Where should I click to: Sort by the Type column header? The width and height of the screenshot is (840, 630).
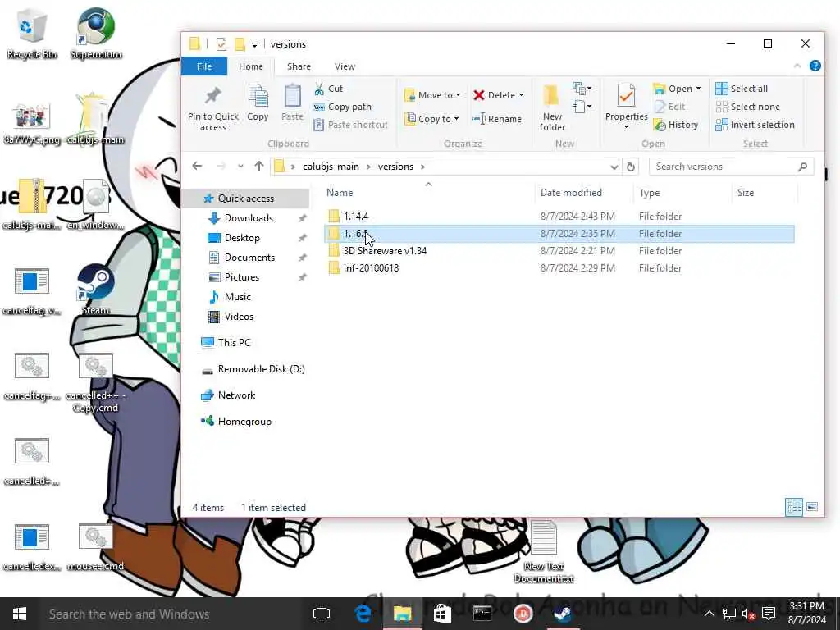pos(649,192)
